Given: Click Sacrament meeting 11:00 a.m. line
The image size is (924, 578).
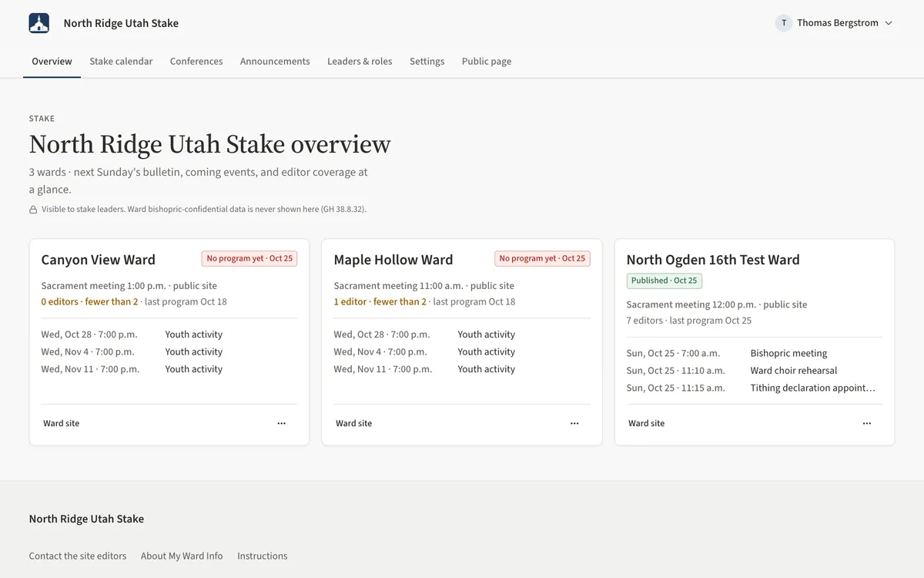Looking at the screenshot, I should point(424,286).
